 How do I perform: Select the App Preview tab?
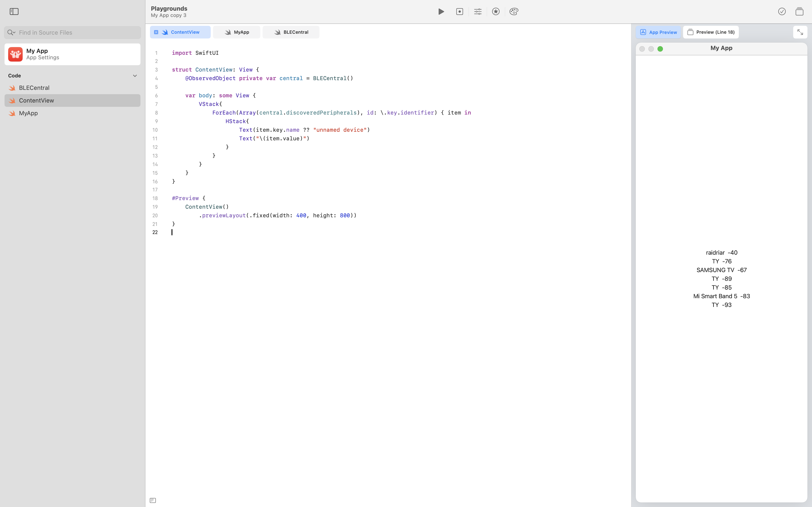point(658,32)
